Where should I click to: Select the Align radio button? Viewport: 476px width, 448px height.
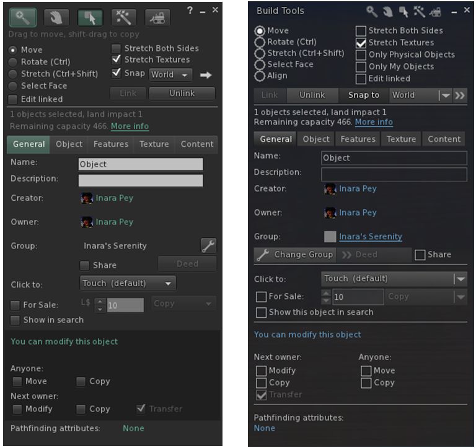260,76
